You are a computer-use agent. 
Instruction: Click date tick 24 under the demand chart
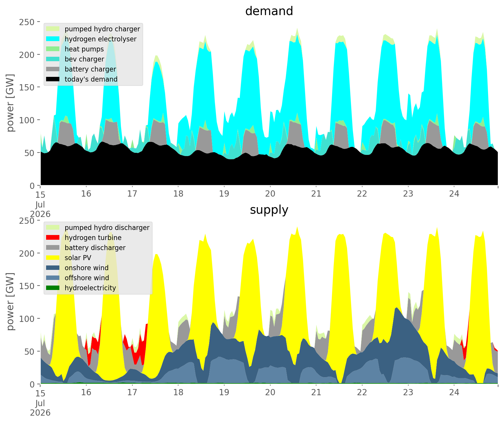(454, 194)
